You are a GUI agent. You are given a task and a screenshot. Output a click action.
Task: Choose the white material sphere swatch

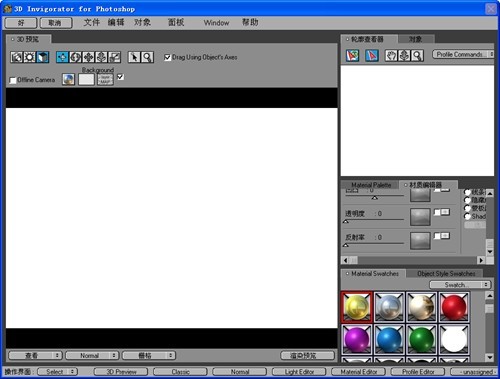pos(454,339)
